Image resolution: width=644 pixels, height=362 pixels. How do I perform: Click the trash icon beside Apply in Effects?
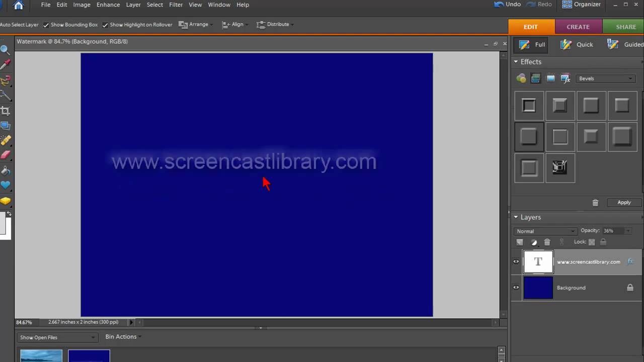(x=595, y=203)
